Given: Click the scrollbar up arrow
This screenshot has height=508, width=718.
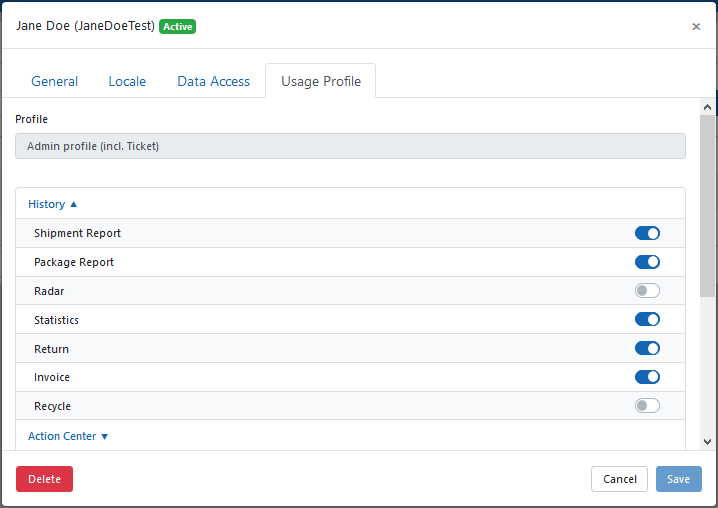Looking at the screenshot, I should click(x=708, y=107).
